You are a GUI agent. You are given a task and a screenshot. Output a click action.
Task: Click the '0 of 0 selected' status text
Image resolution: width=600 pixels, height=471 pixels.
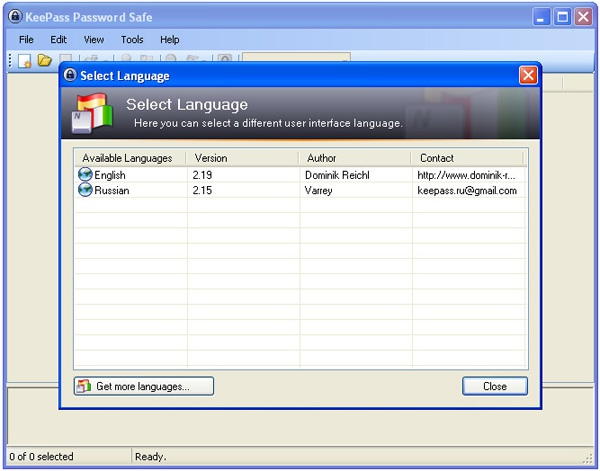tap(41, 456)
